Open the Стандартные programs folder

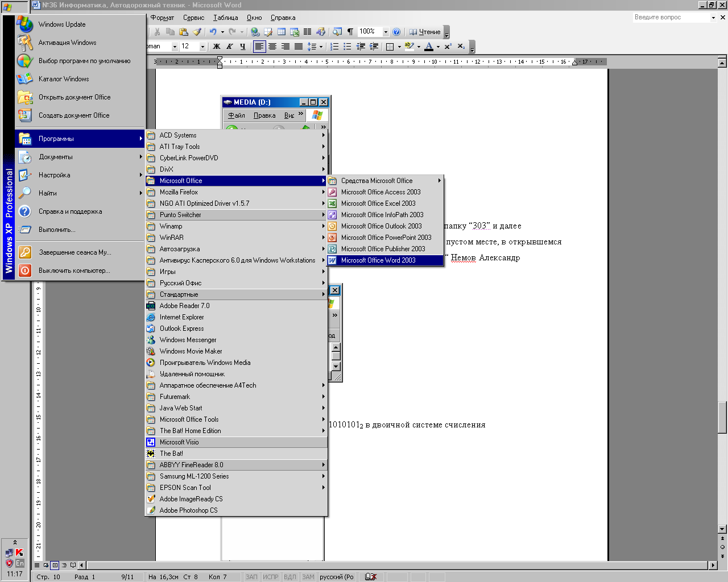coord(179,294)
